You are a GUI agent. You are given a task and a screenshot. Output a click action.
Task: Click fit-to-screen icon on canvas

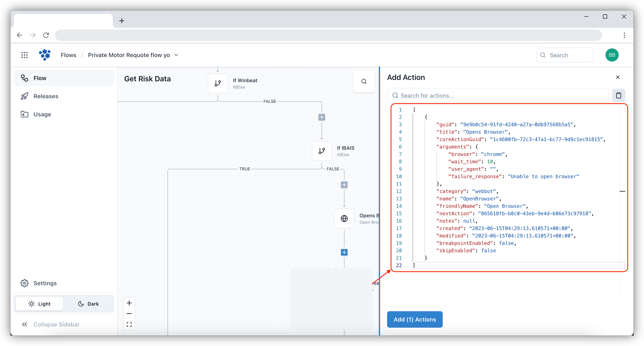coord(129,324)
